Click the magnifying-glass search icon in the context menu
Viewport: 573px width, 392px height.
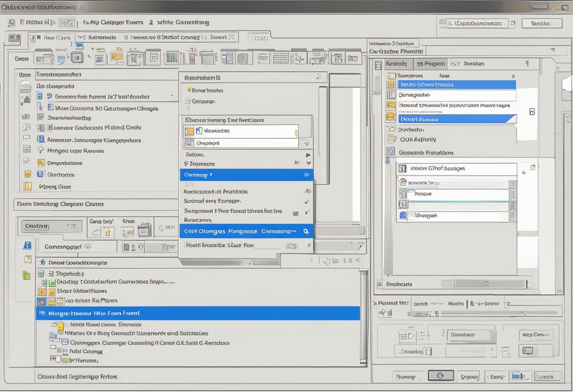[x=307, y=231]
